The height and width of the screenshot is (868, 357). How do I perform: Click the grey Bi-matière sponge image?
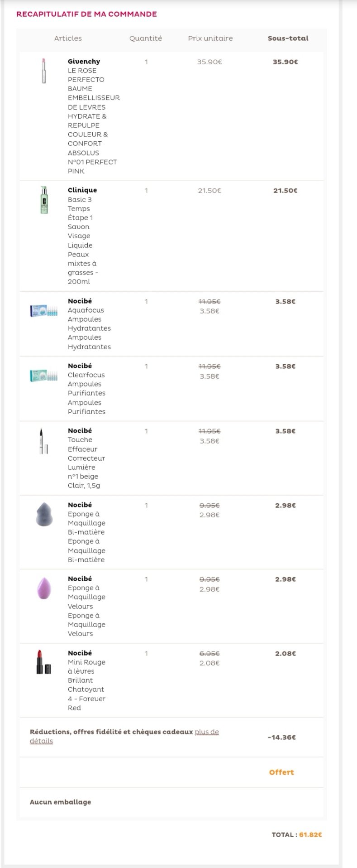click(x=44, y=514)
